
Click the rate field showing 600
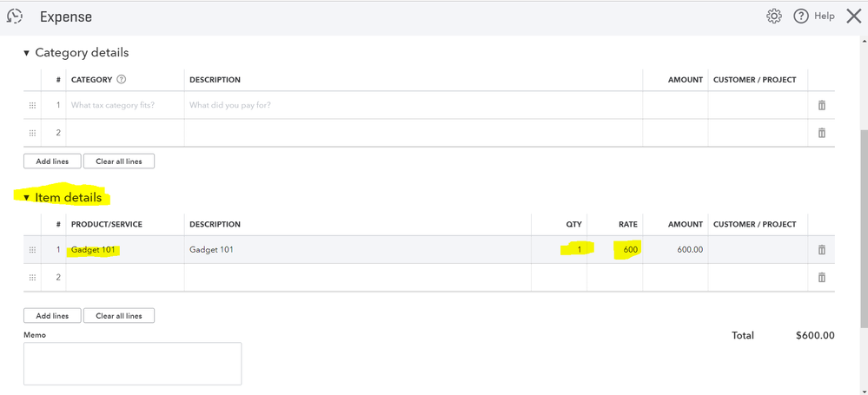point(615,250)
